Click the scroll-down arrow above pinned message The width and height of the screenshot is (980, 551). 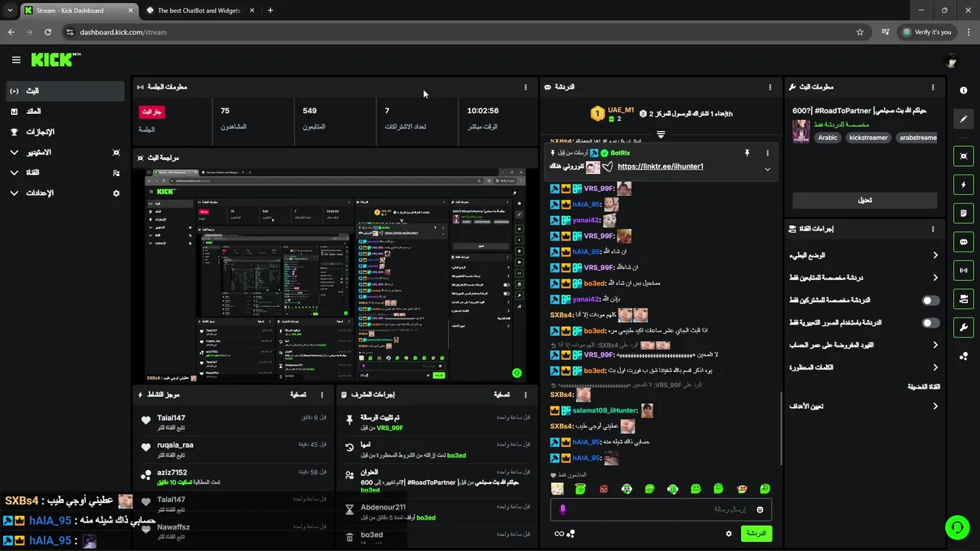[661, 134]
